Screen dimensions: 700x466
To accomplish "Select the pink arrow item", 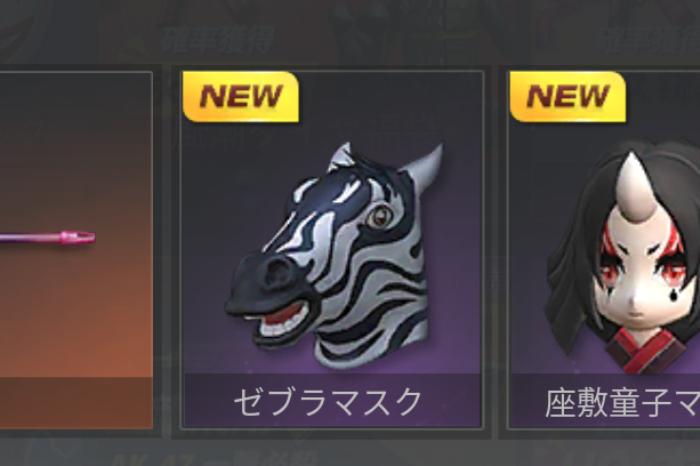I will pos(47,237).
